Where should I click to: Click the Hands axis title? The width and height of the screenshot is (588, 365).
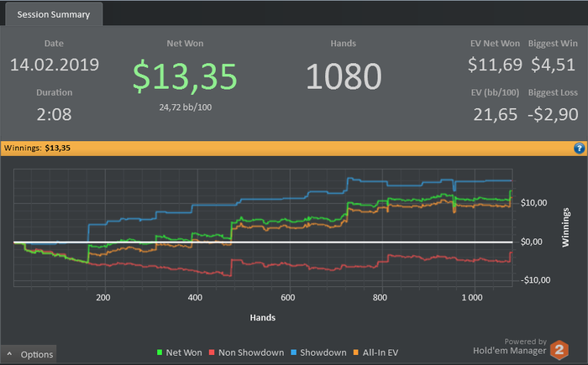(x=262, y=318)
